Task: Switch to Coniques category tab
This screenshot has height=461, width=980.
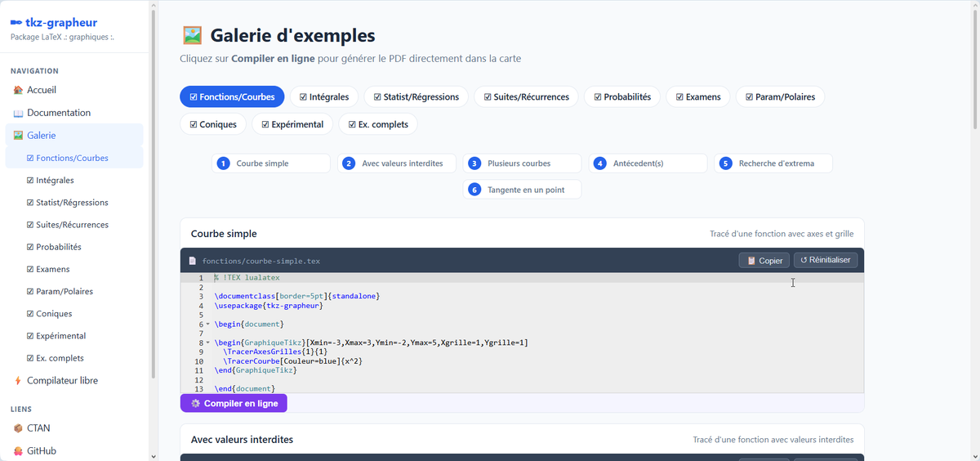Action: (213, 124)
